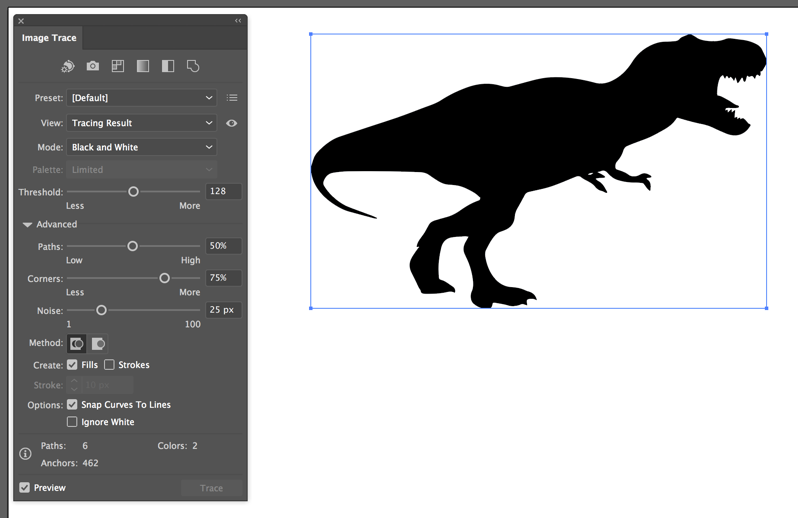Image resolution: width=798 pixels, height=518 pixels.
Task: Open the Preset dropdown
Action: click(141, 98)
